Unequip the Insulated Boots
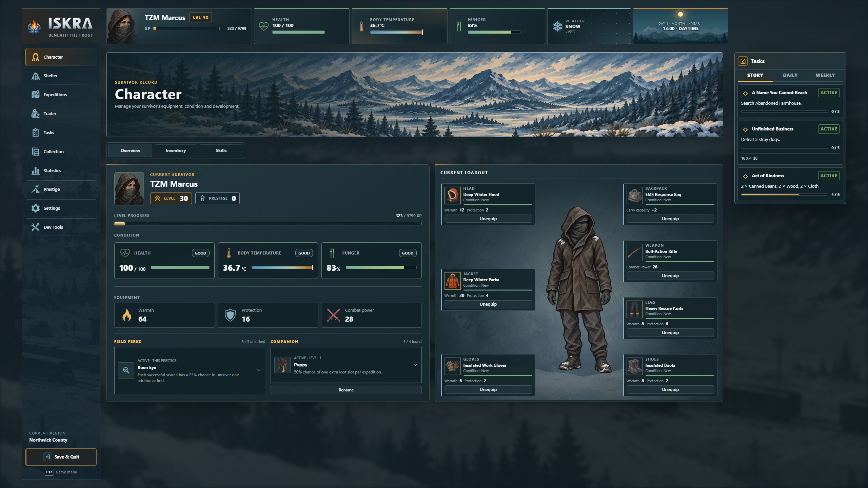The height and width of the screenshot is (488, 868). point(670,390)
